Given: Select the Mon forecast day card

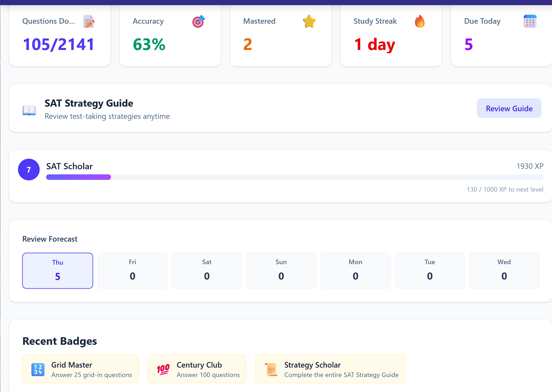Looking at the screenshot, I should click(x=355, y=271).
